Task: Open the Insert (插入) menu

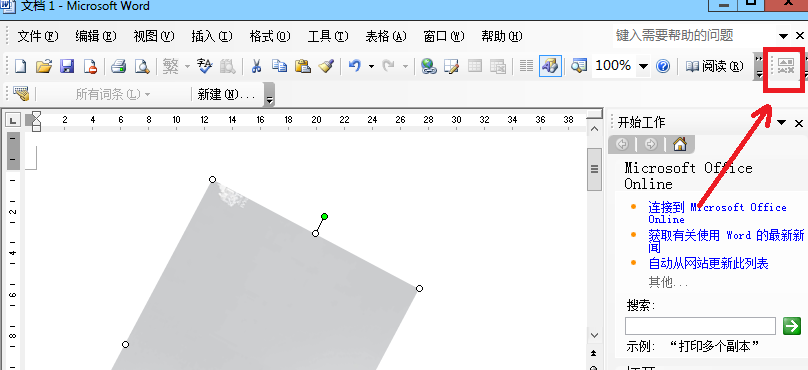Action: click(x=212, y=36)
